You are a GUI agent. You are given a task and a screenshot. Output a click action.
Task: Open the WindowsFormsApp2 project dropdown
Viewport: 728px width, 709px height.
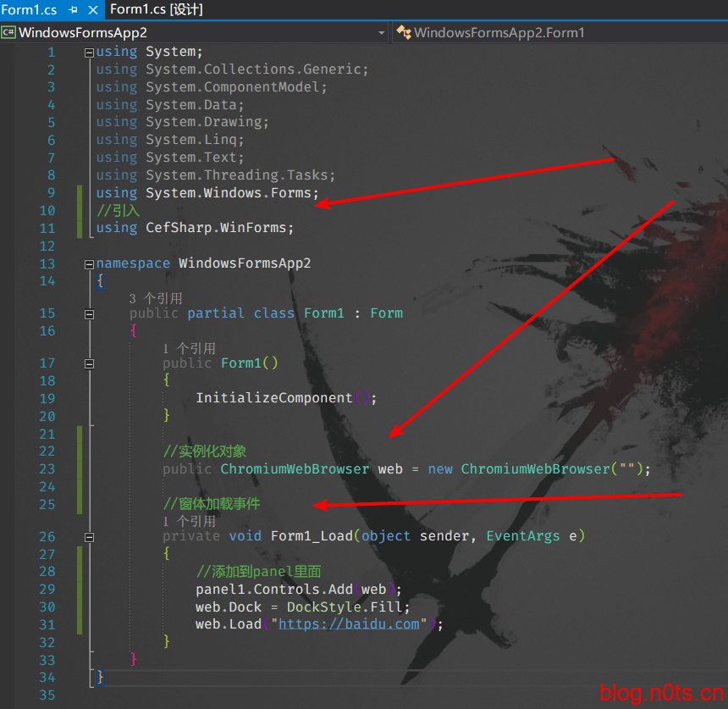click(381, 33)
